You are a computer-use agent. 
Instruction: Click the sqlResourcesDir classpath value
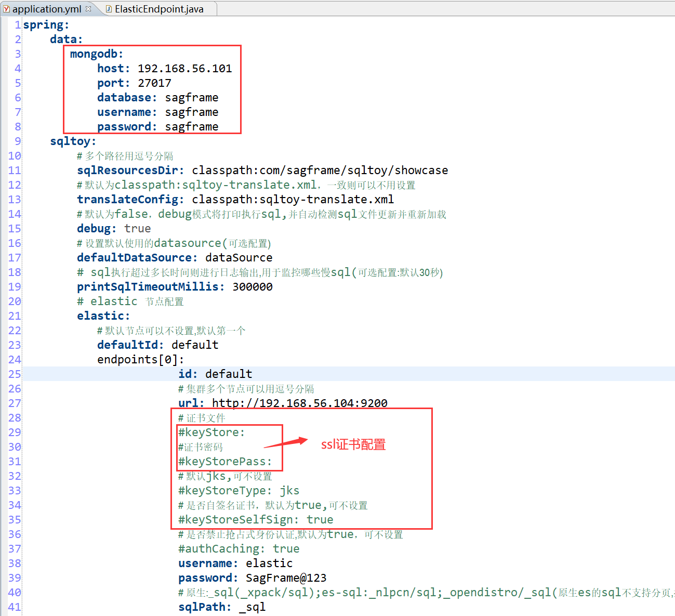(320, 171)
